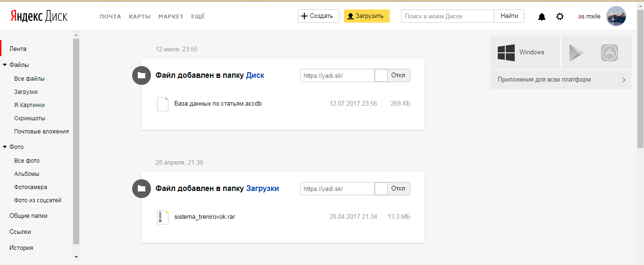The width and height of the screenshot is (644, 265).
Task: Click sidebar scrollbar down arrow
Action: [76, 257]
